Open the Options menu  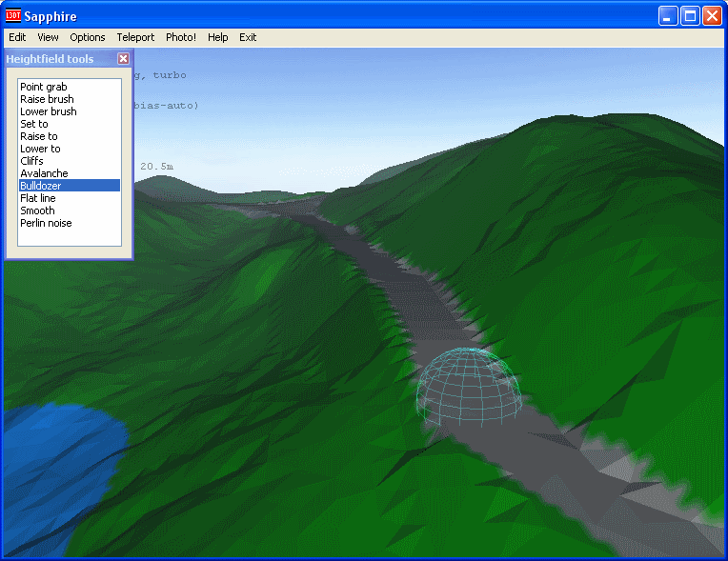point(88,37)
